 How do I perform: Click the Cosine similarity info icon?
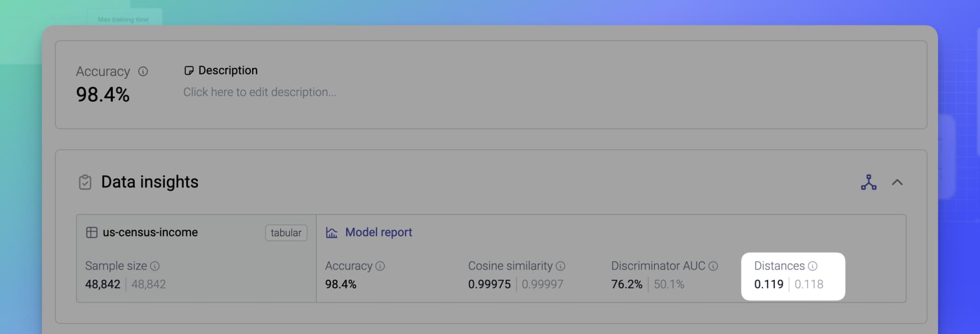(x=560, y=266)
